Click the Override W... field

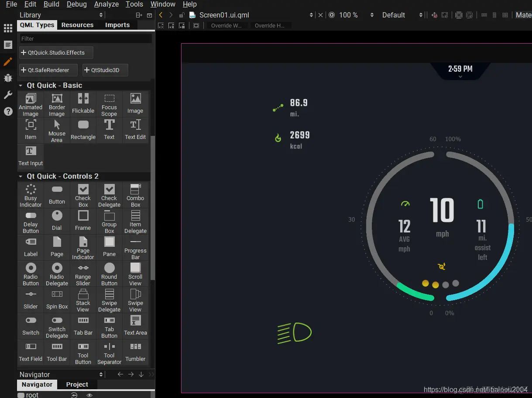(227, 25)
